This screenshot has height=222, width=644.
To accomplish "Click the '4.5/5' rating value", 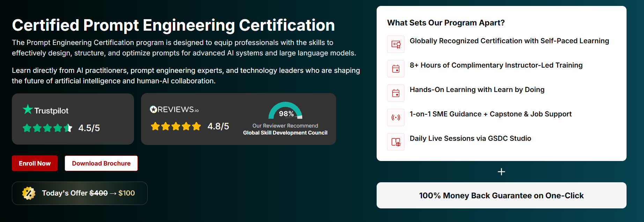I will (x=89, y=128).
